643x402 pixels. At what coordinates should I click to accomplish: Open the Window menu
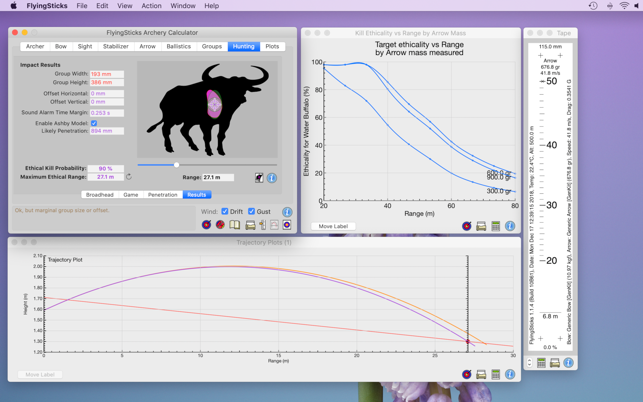[183, 6]
